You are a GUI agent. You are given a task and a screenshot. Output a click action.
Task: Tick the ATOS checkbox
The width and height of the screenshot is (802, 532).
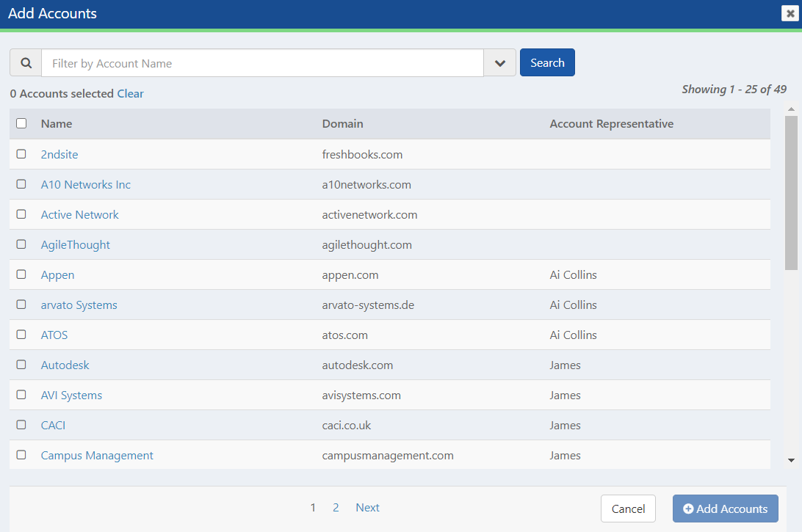(21, 335)
